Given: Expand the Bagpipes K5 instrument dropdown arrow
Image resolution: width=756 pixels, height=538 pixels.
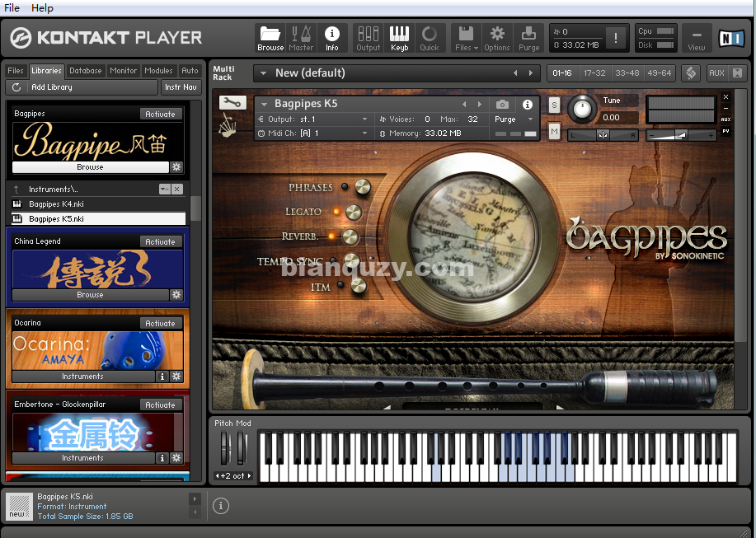Looking at the screenshot, I should pos(264,104).
